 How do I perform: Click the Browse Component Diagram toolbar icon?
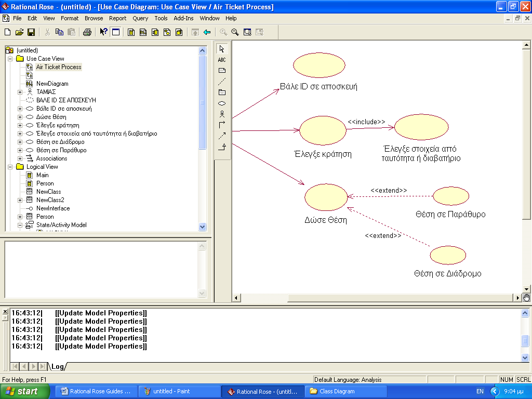coord(155,32)
